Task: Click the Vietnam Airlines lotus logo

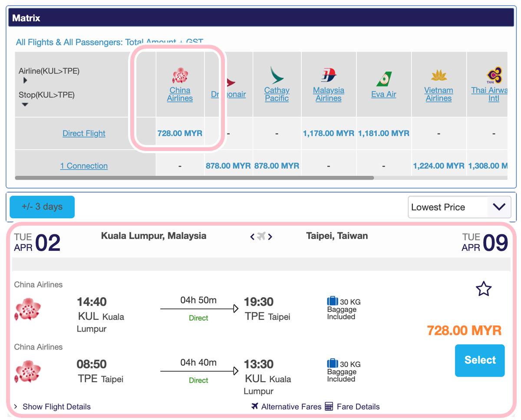Action: point(439,76)
